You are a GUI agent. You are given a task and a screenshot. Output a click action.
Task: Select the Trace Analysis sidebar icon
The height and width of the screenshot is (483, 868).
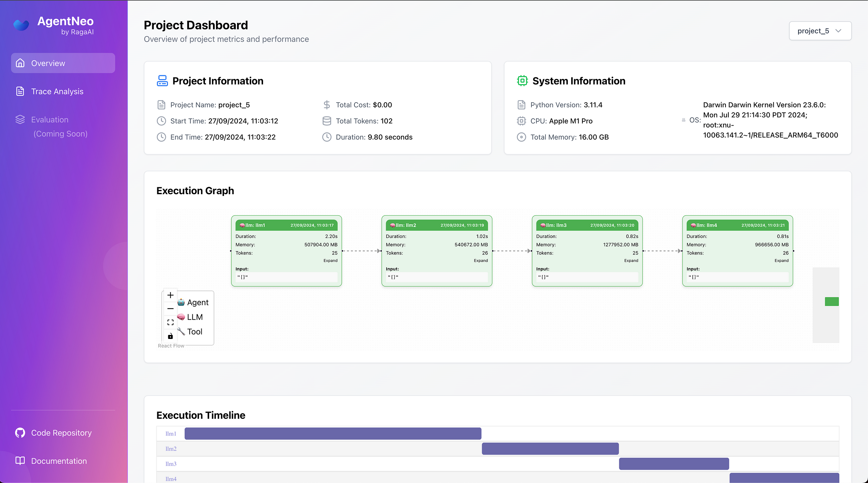coord(21,91)
